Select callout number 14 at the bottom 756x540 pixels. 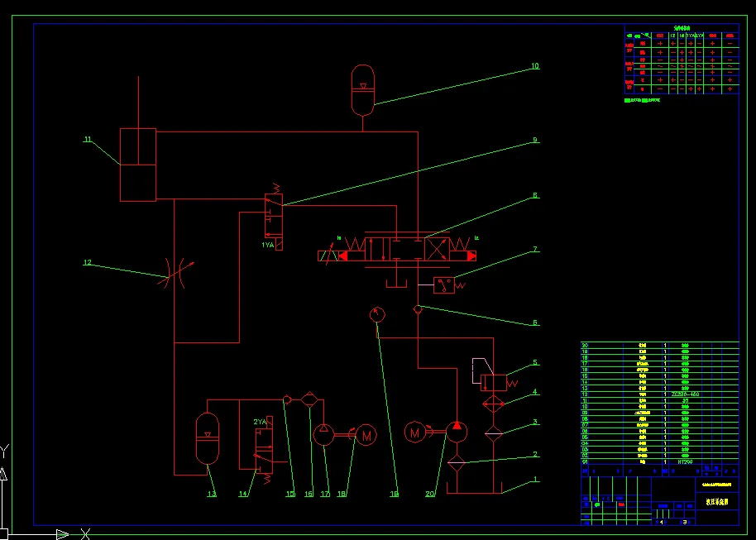point(243,495)
